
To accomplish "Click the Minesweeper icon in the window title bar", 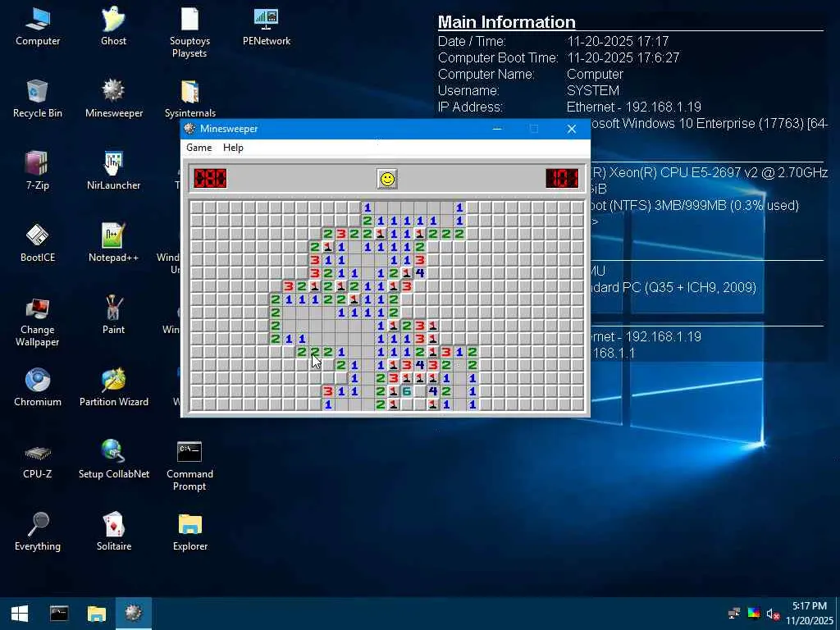I will click(189, 129).
